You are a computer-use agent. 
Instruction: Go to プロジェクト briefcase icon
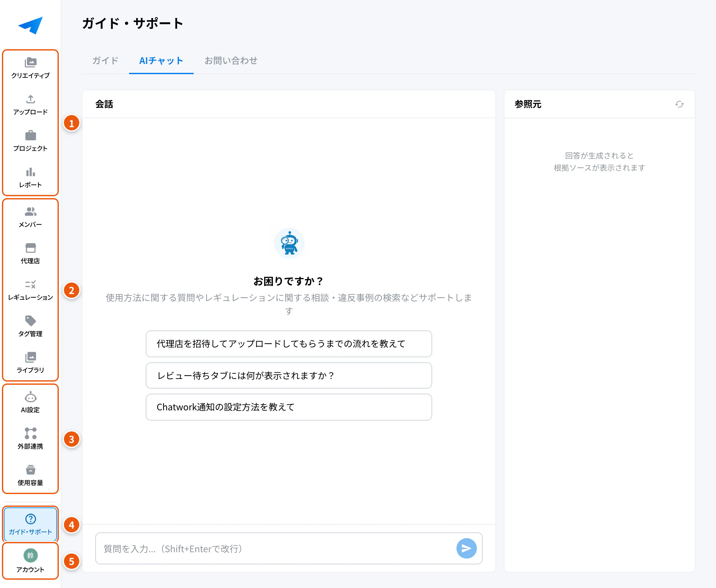30,135
